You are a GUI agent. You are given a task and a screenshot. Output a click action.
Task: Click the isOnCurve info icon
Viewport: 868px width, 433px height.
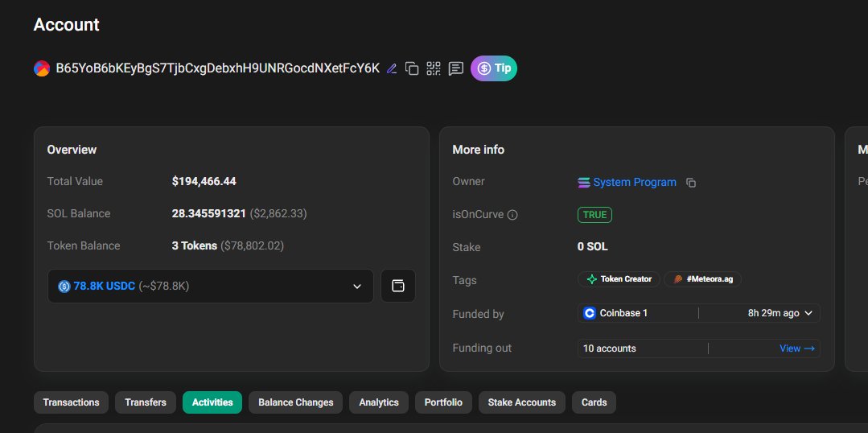tap(512, 215)
